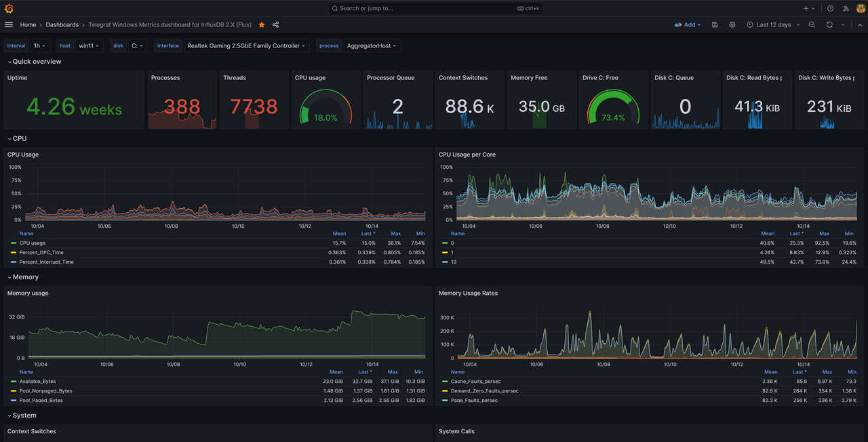This screenshot has height=442, width=868.
Task: Open the interval 1h dropdown
Action: [40, 46]
